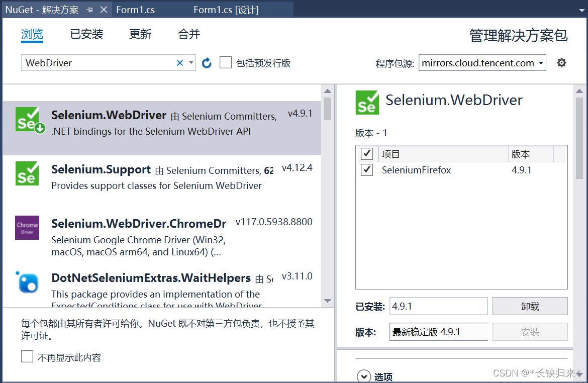Click the details pane scrollbar thumb
The height and width of the screenshot is (383, 588).
(579, 138)
